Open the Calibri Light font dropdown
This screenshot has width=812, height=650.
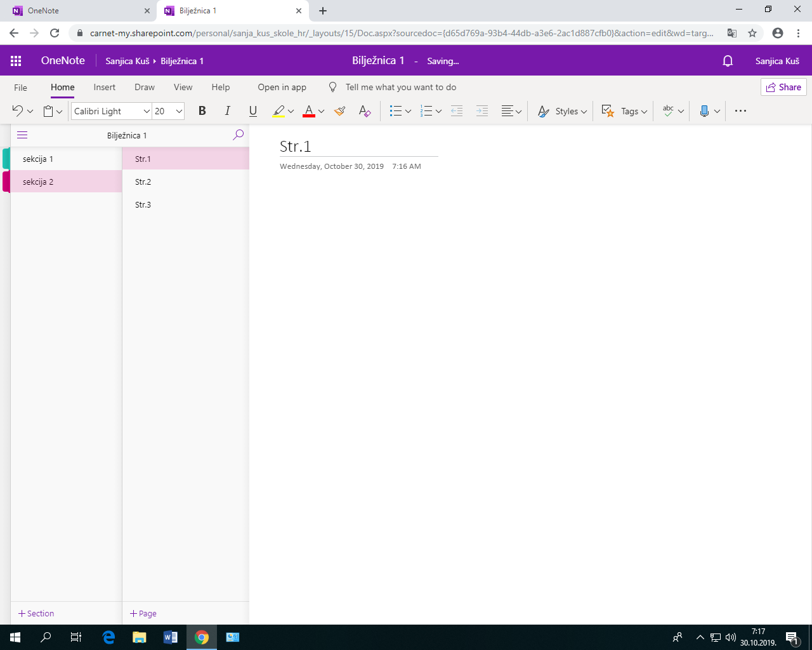(147, 111)
